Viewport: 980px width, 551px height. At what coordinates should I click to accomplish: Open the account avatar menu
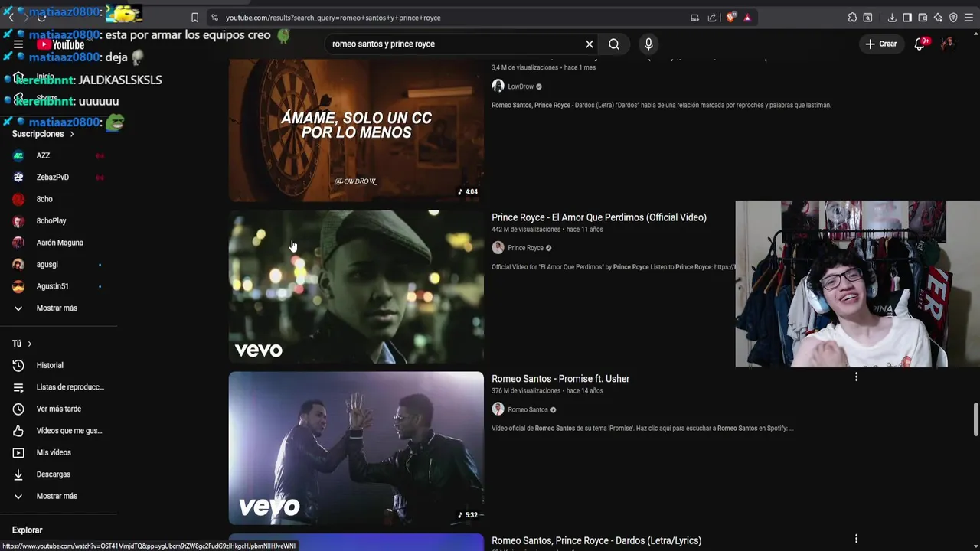click(948, 44)
